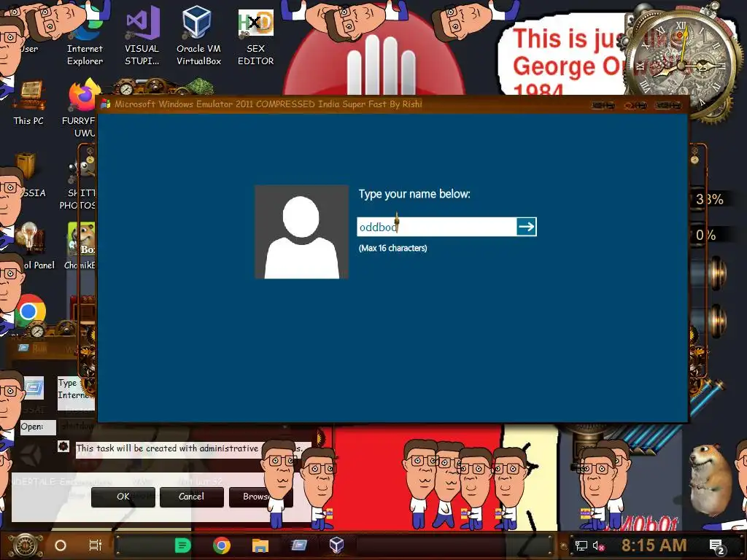Click the 8:15 AM taskbar clock

654,545
